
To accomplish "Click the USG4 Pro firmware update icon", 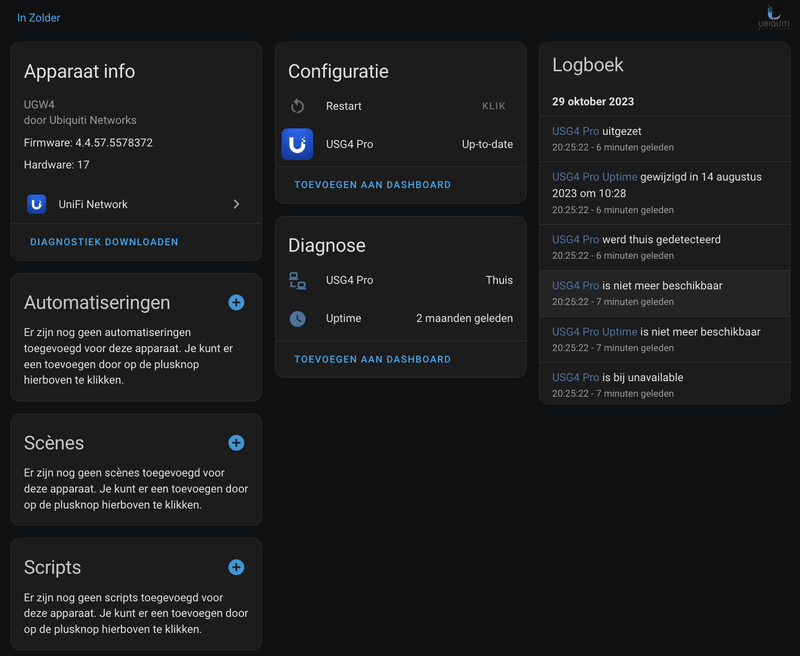I will coord(297,144).
